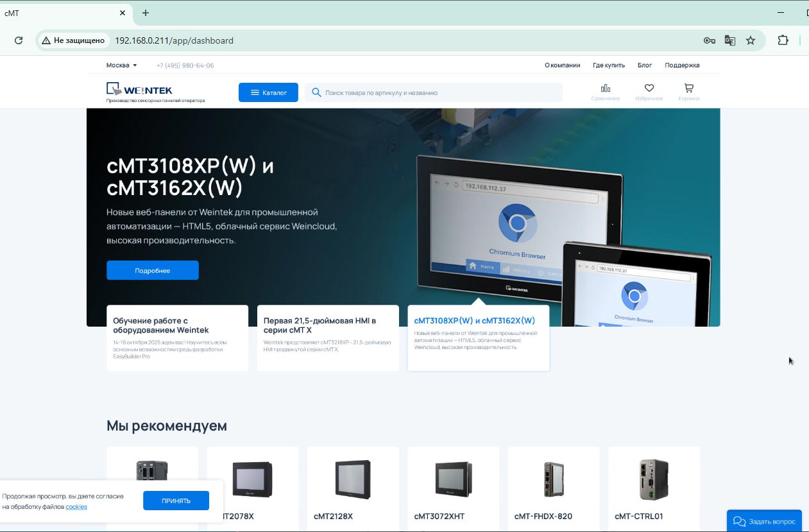
Task: Click the Weintek logo
Action: click(x=140, y=90)
